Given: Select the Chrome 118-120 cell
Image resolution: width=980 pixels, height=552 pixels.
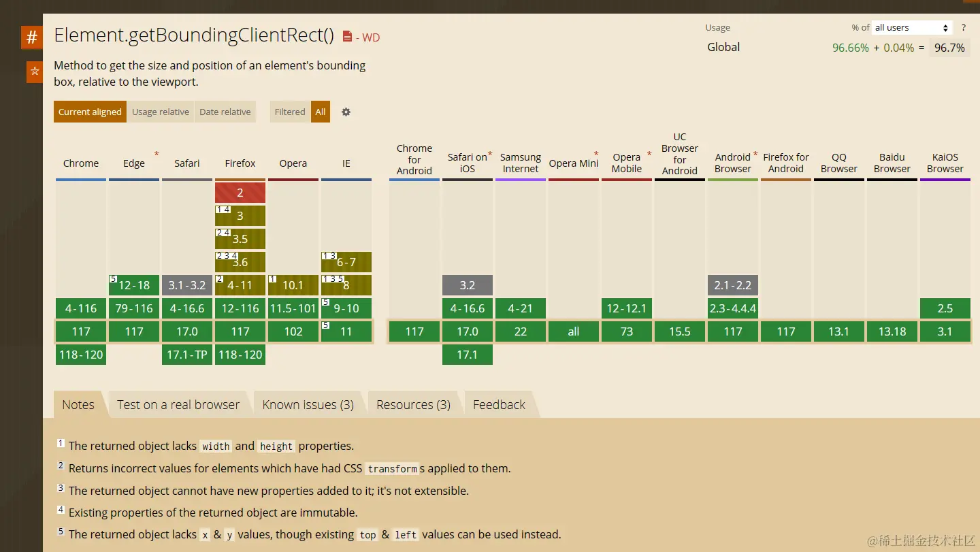Looking at the screenshot, I should [x=81, y=355].
